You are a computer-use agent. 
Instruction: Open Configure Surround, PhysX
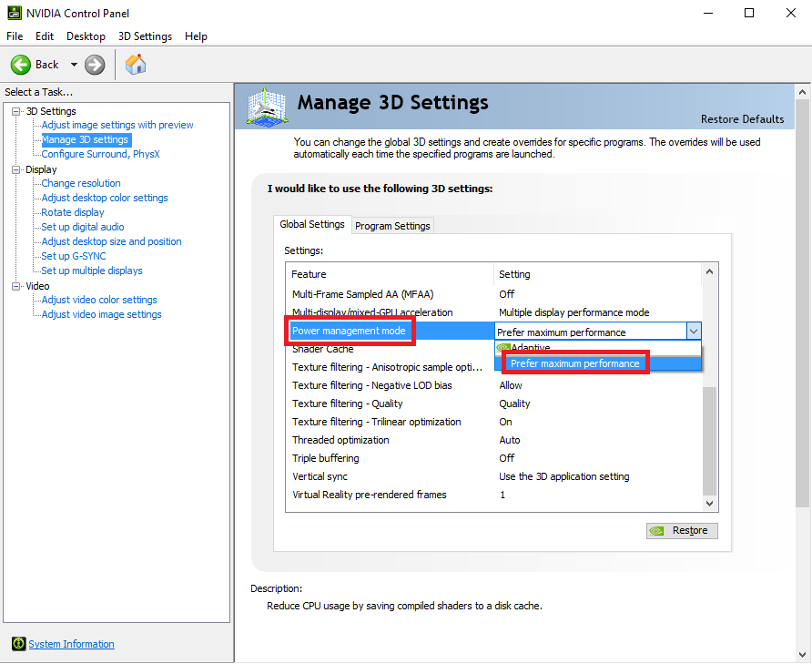point(100,154)
